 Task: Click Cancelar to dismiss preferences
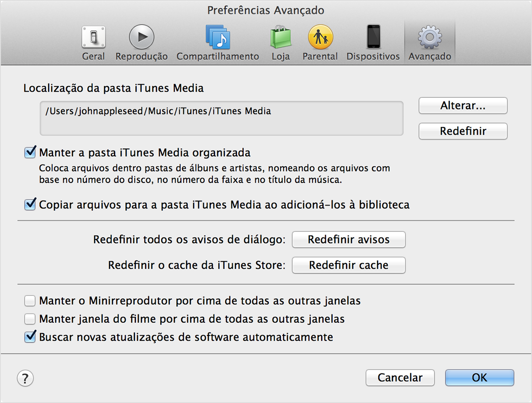point(400,378)
